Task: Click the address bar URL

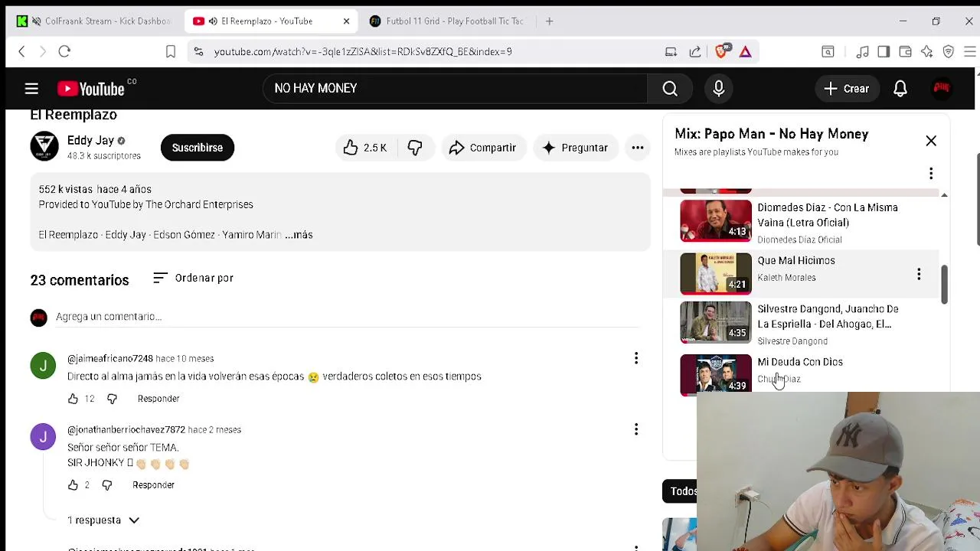Action: tap(363, 52)
